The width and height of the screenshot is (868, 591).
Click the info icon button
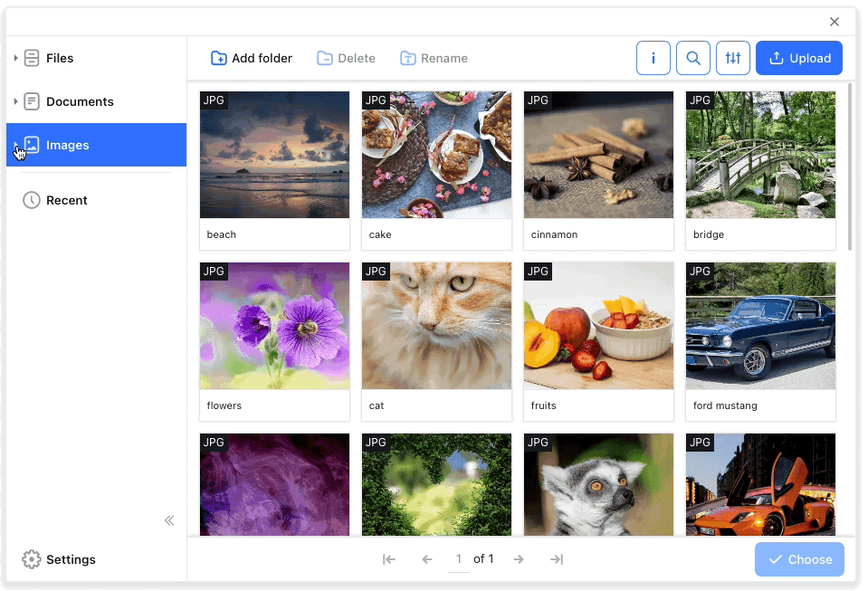point(653,58)
